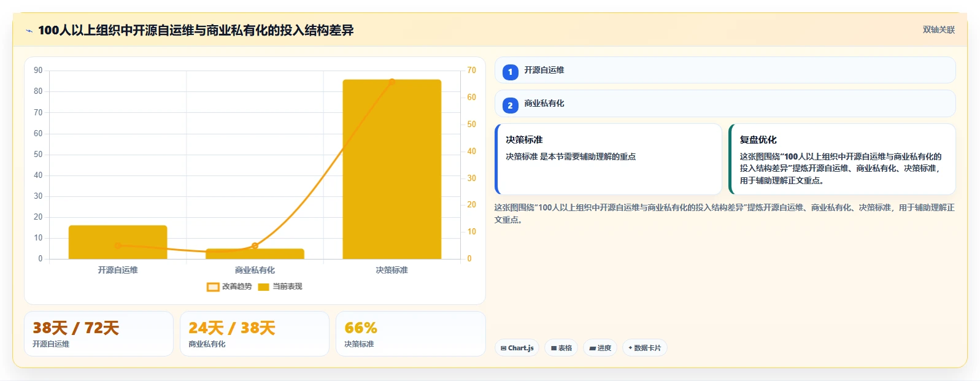The height and width of the screenshot is (381, 980).
Task: Select the 决策标准 card
Action: [x=608, y=160]
